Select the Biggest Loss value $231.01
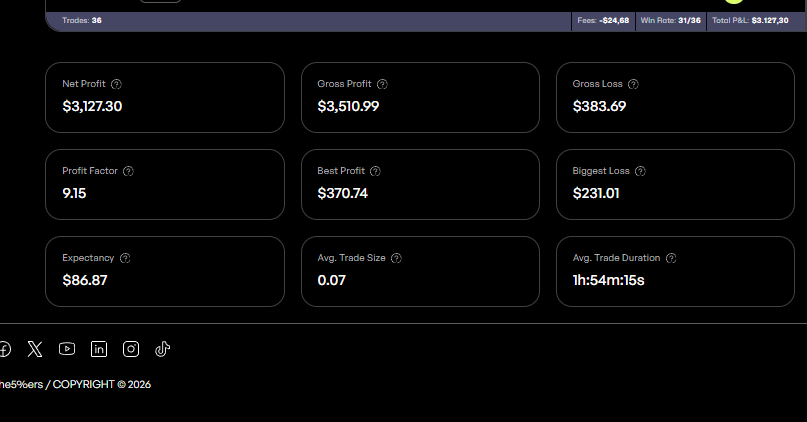Image resolution: width=807 pixels, height=422 pixels. 596,194
